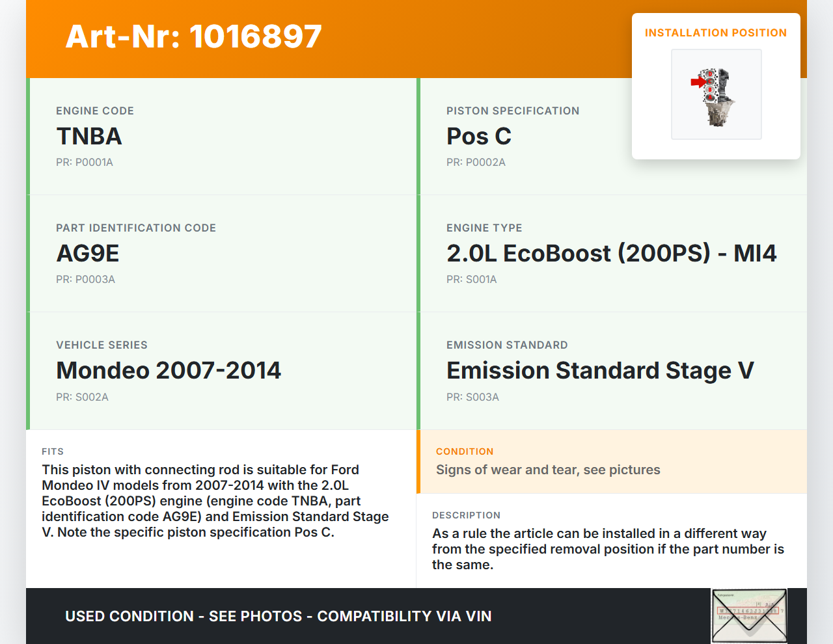Select the 2.0L EcoBoost engine type value

[x=611, y=254]
